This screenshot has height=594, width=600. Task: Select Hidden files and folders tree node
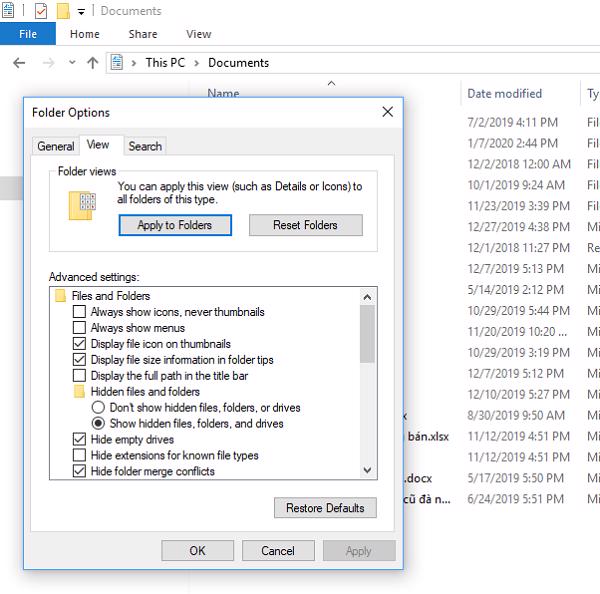pyautogui.click(x=145, y=392)
